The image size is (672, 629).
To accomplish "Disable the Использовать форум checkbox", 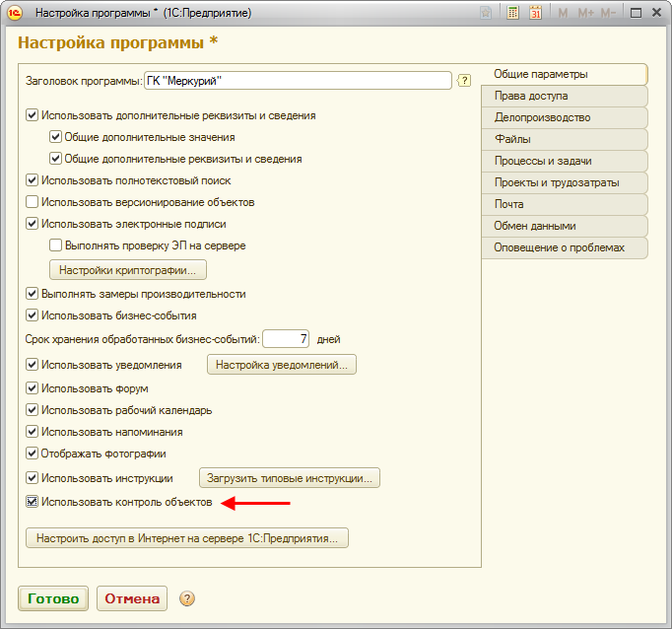I will click(x=33, y=388).
